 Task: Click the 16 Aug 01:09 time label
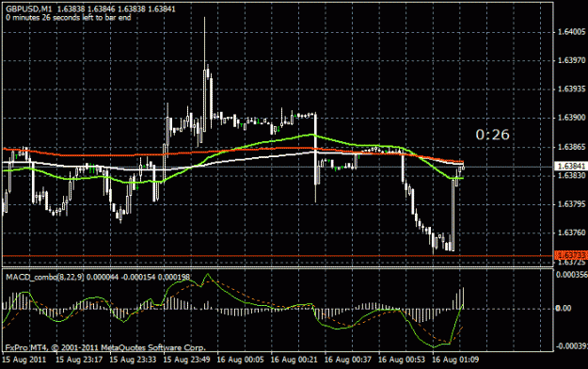tap(454, 360)
